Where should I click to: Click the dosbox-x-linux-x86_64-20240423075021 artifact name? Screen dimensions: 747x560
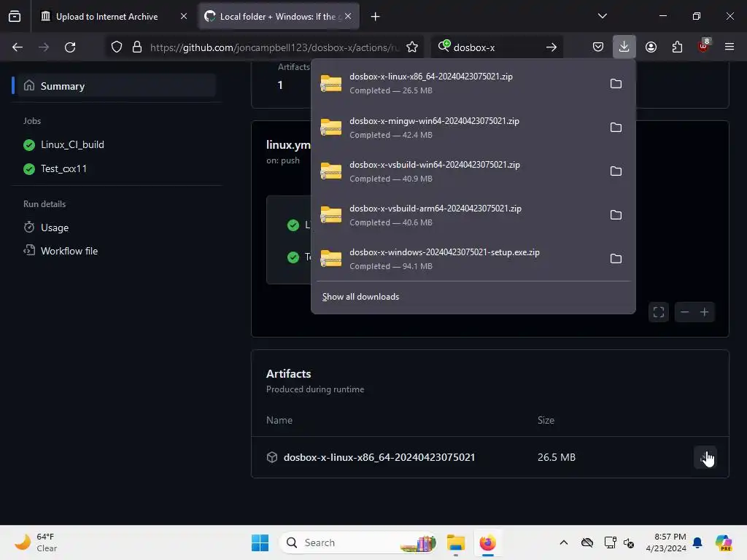click(x=379, y=457)
